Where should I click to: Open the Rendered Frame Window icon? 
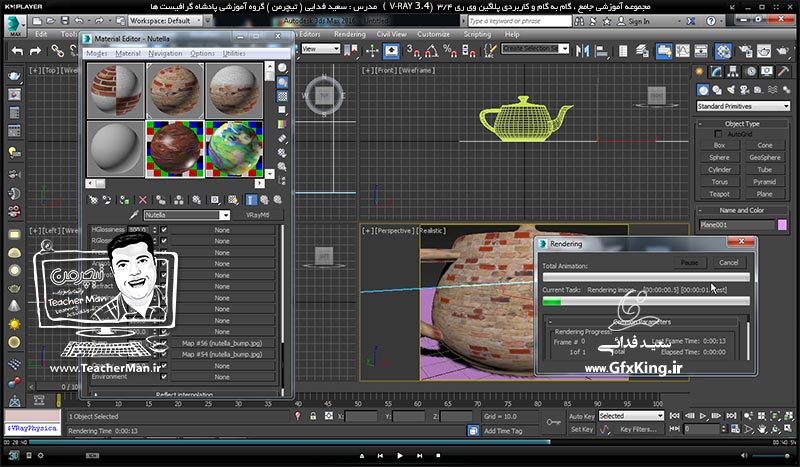(764, 51)
